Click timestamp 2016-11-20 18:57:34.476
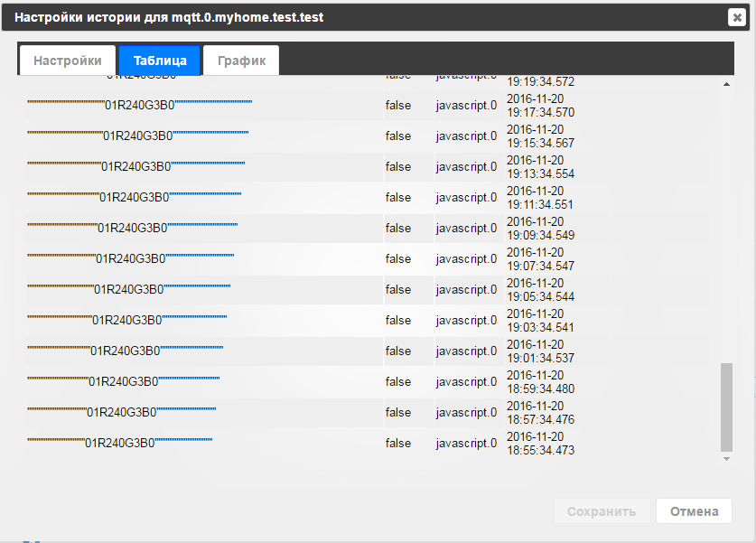Viewport: 756px width, 543px height. point(540,413)
